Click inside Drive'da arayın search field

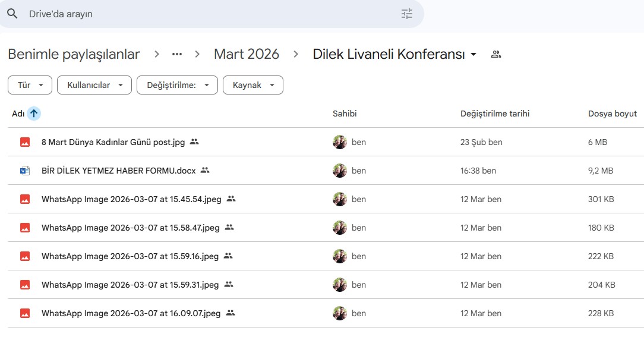click(x=208, y=14)
